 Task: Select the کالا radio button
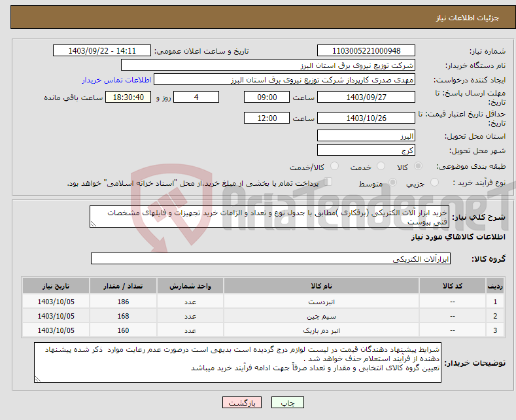[418, 166]
